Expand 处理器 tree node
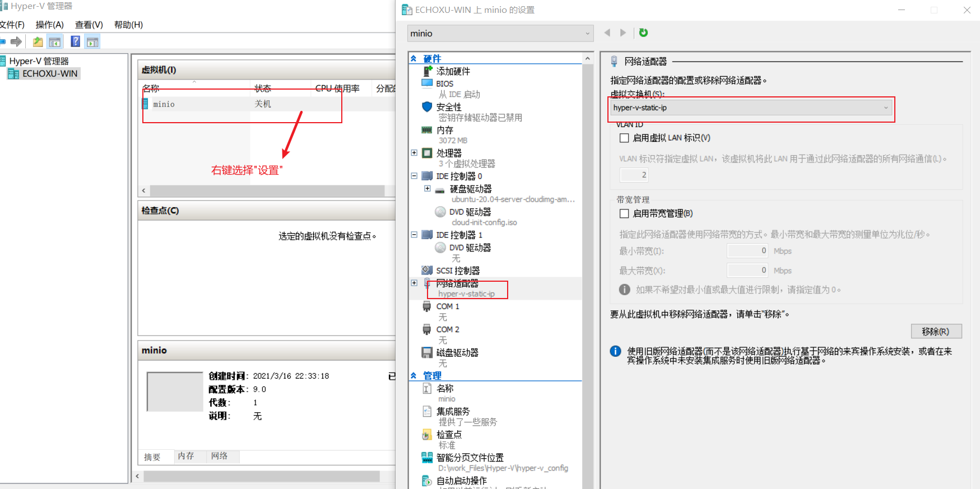This screenshot has width=980, height=489. [x=414, y=152]
